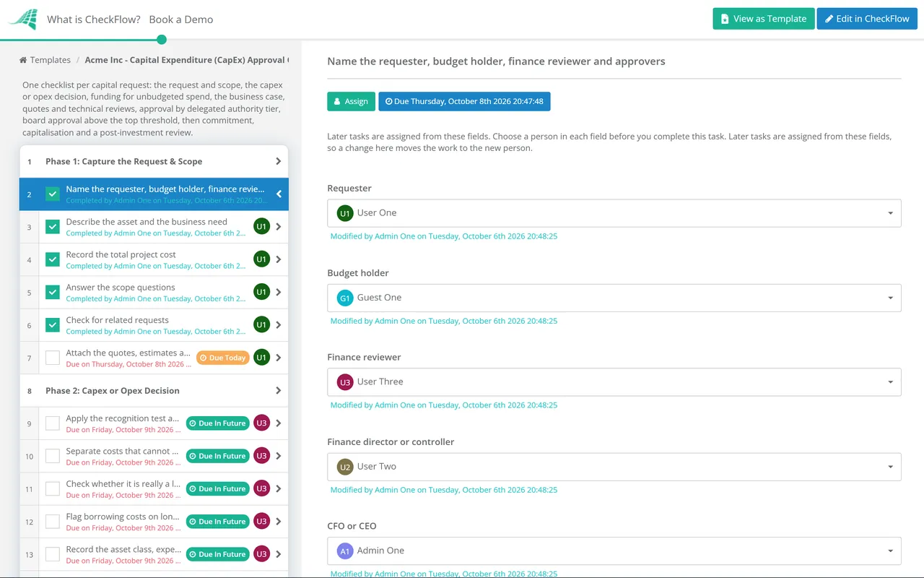
Task: Click the Edit in CheckFlow button
Action: click(x=867, y=19)
